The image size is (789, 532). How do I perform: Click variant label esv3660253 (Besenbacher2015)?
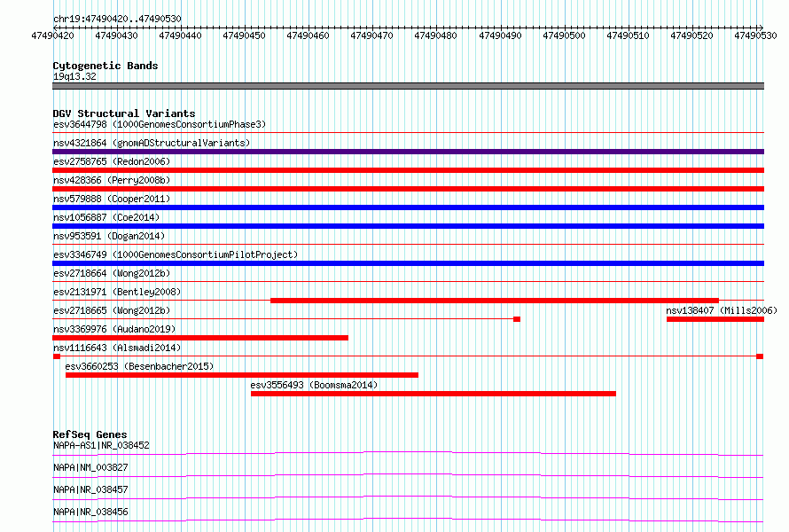click(x=139, y=366)
